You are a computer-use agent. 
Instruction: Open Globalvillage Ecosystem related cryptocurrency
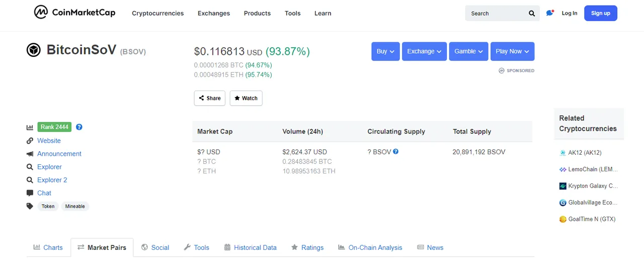tap(593, 203)
